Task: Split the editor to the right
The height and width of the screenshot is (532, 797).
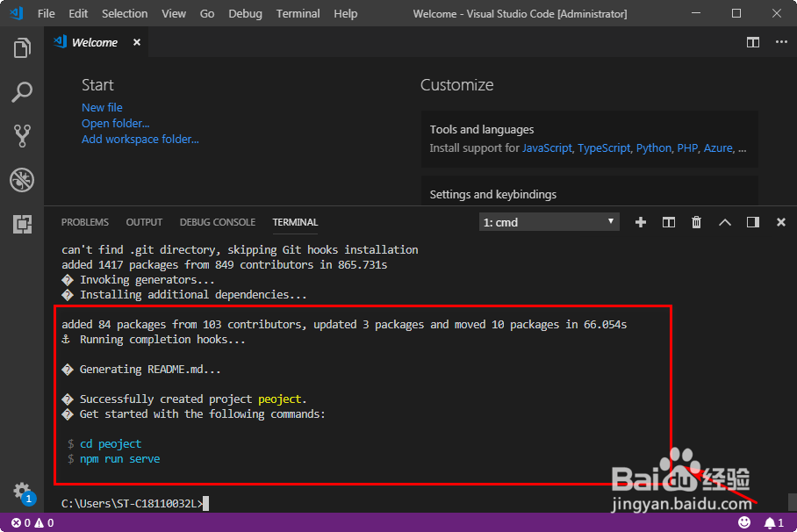Action: [x=753, y=42]
